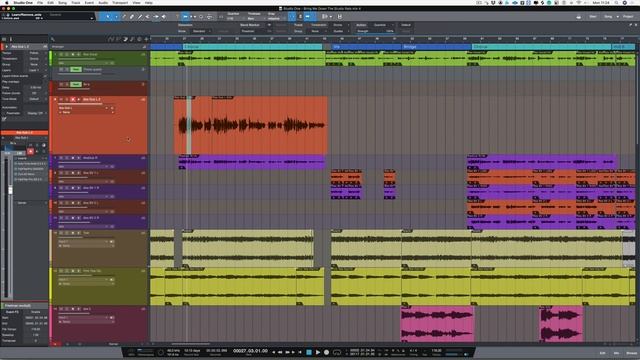Click the Add Tracks plus icon above track list
Screen dimensions: 640x360
tap(147, 39)
